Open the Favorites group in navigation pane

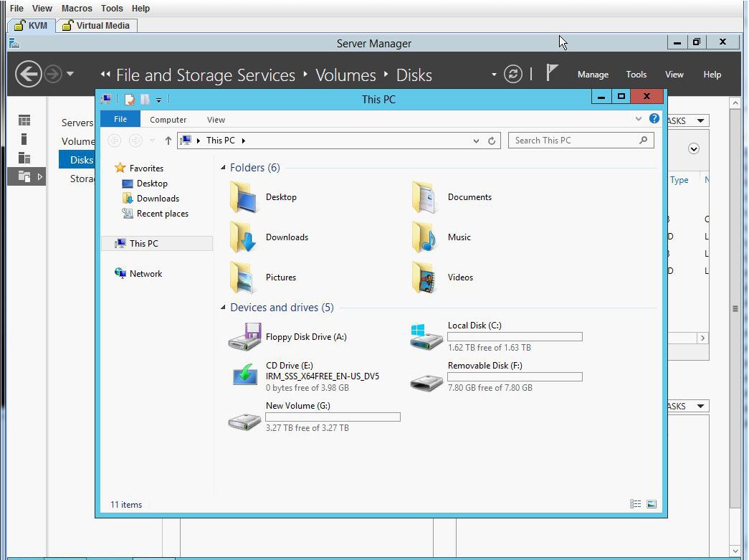click(x=139, y=169)
